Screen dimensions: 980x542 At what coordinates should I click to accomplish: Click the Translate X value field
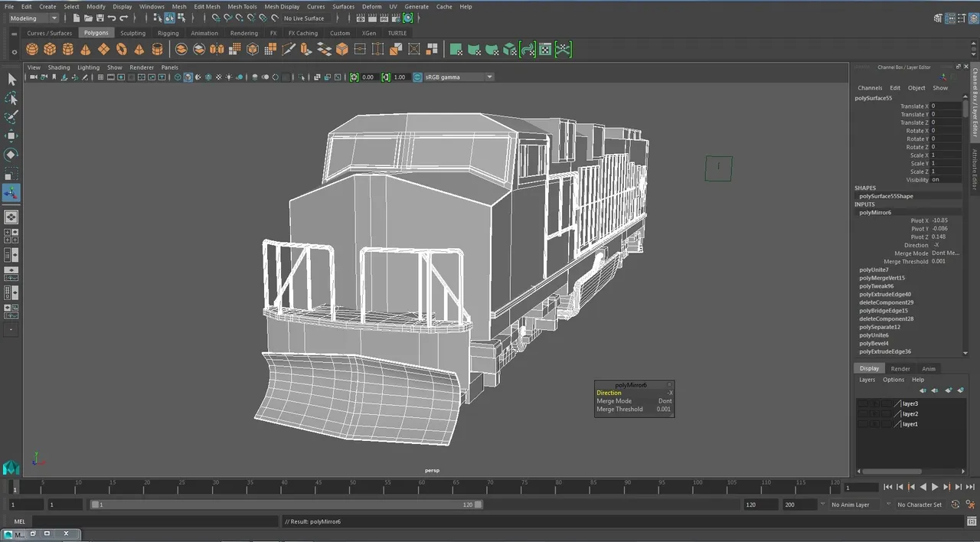(946, 106)
